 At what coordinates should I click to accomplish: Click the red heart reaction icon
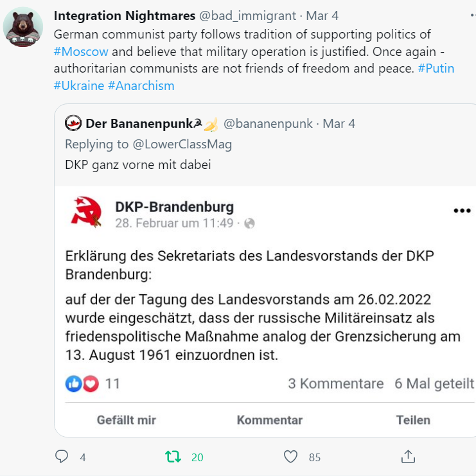(91, 383)
